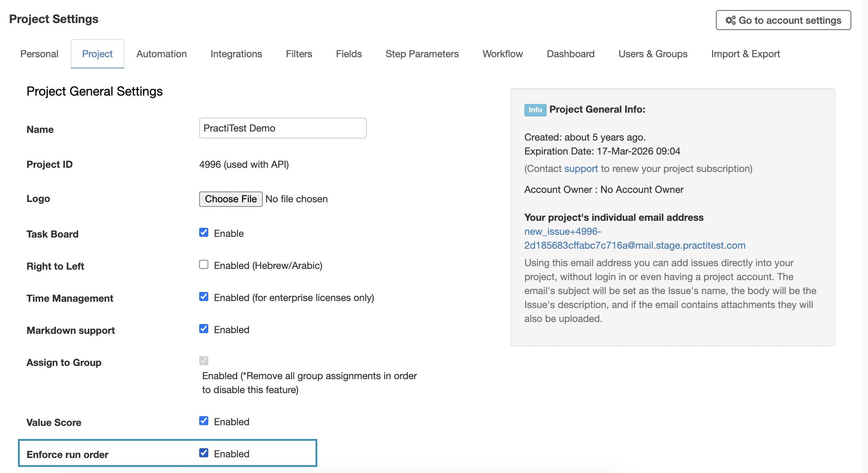Click the '4996 (used with API)' project ID text

pyautogui.click(x=244, y=164)
